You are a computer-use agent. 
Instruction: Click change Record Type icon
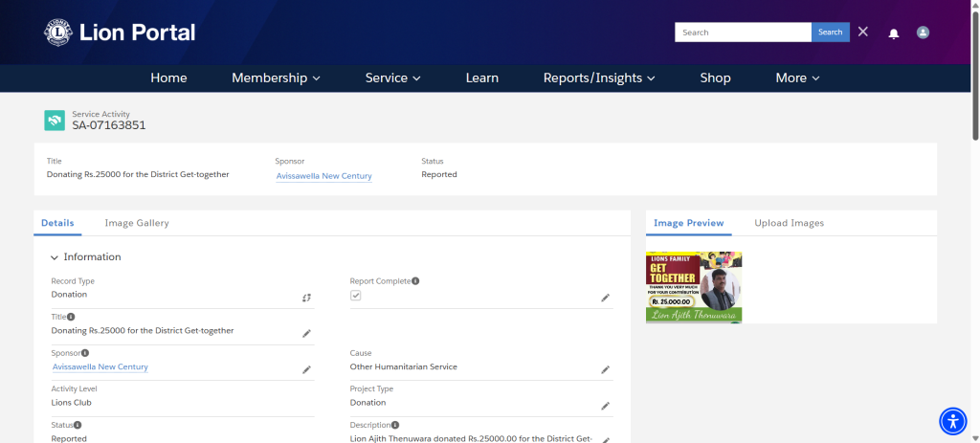[306, 298]
